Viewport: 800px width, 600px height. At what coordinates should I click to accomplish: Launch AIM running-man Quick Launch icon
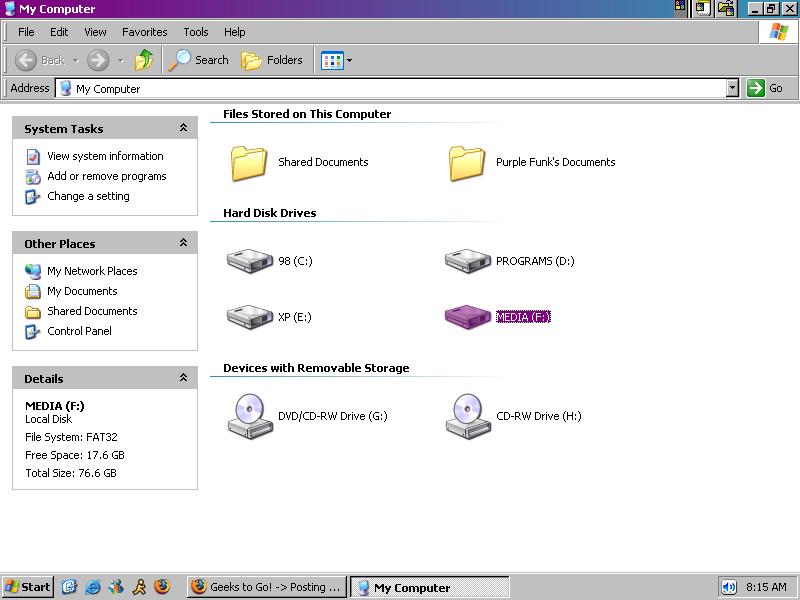click(139, 587)
